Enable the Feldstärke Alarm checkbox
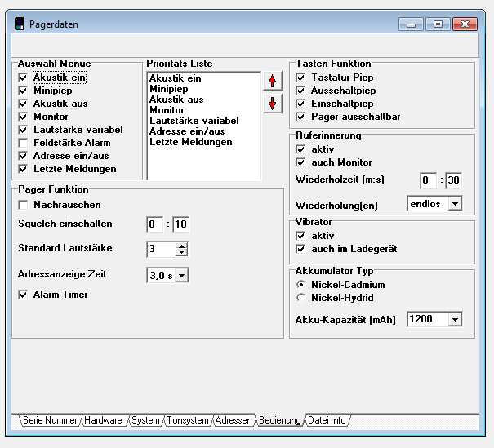 click(23, 143)
